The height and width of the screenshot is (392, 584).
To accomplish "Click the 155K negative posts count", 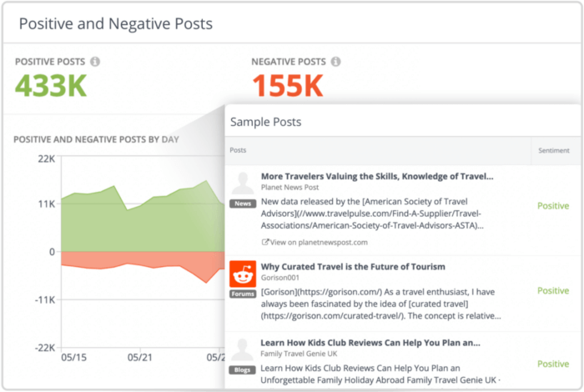I will [x=287, y=86].
